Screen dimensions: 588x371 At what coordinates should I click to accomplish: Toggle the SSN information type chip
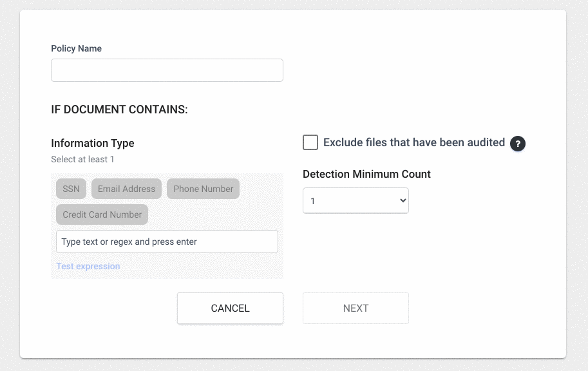click(71, 189)
